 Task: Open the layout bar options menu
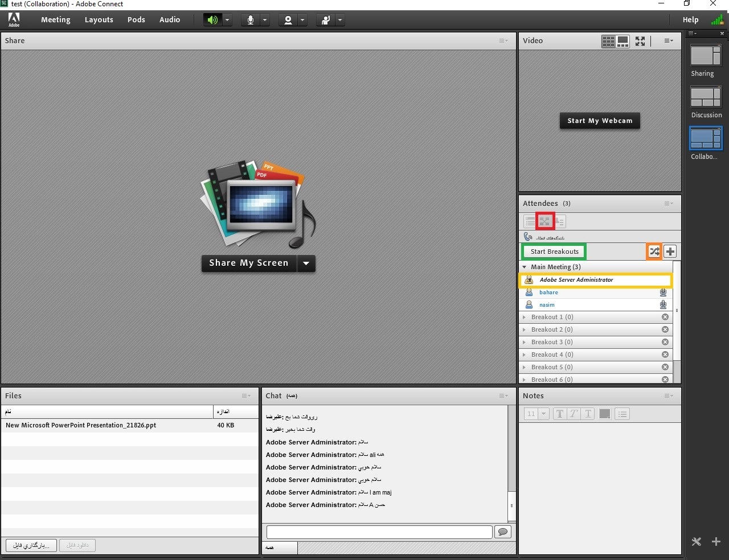pyautogui.click(x=693, y=33)
